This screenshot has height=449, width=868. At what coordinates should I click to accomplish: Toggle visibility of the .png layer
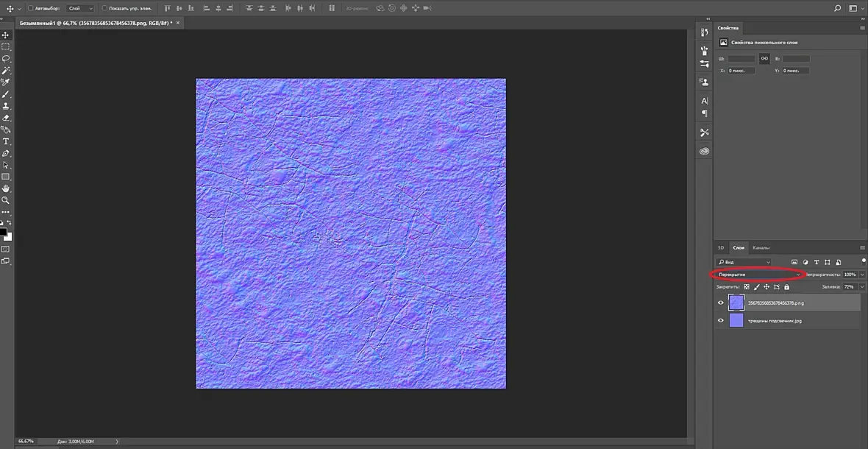click(721, 303)
